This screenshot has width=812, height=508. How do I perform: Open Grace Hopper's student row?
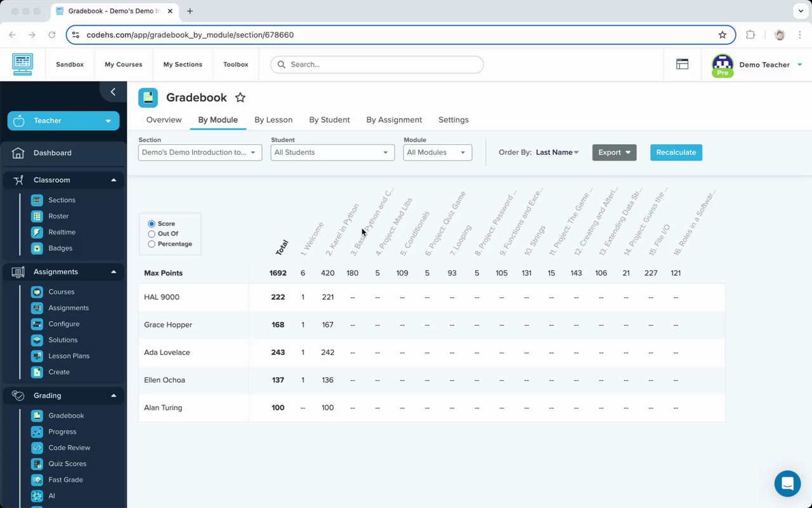431,325
